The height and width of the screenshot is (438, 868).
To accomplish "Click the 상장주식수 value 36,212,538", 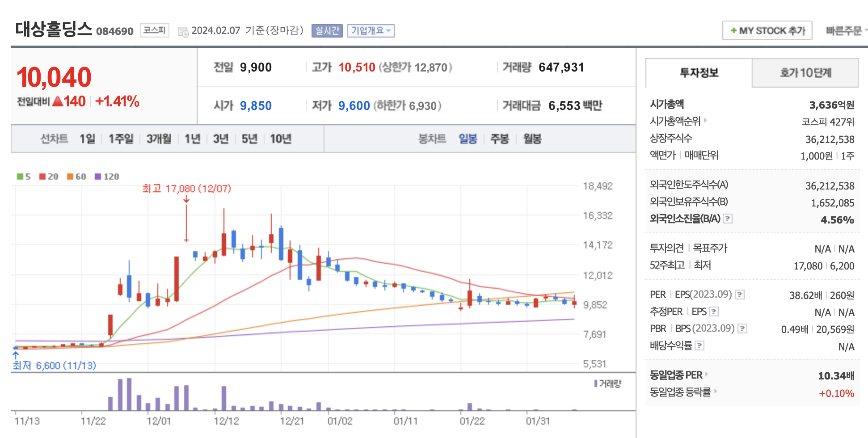I will (830, 139).
